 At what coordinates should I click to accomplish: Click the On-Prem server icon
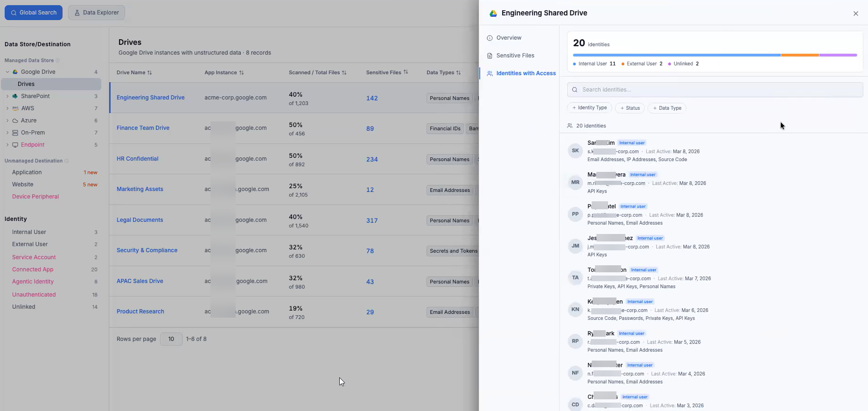tap(15, 133)
